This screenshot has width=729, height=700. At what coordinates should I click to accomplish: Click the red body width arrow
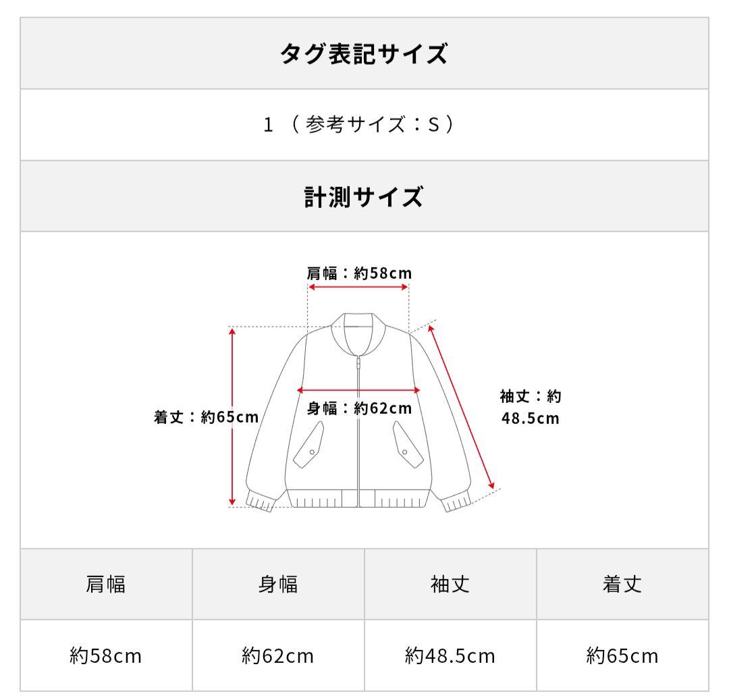coord(358,390)
